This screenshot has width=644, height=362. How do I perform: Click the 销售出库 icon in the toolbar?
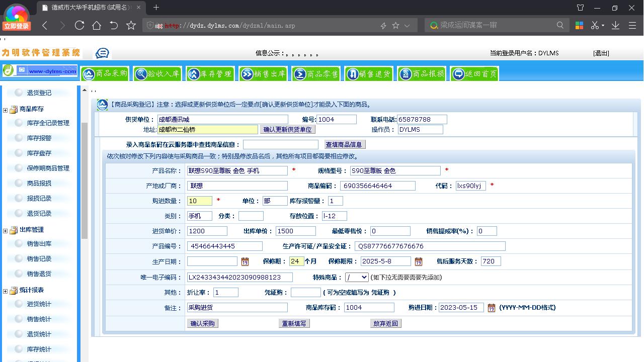pyautogui.click(x=264, y=73)
